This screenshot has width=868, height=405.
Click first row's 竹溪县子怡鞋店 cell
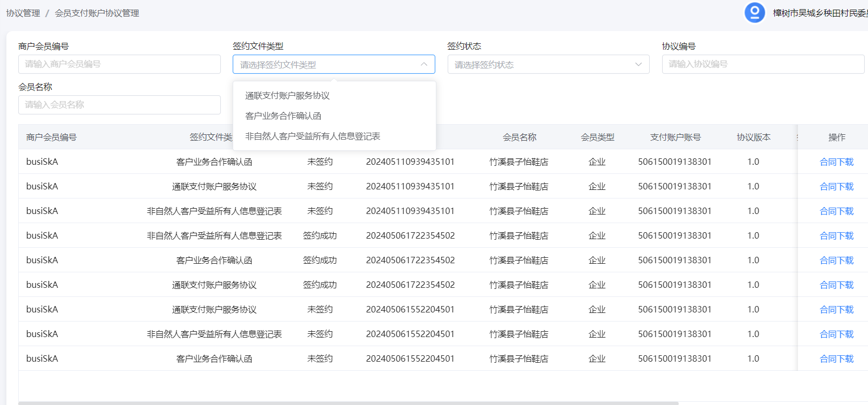(519, 162)
